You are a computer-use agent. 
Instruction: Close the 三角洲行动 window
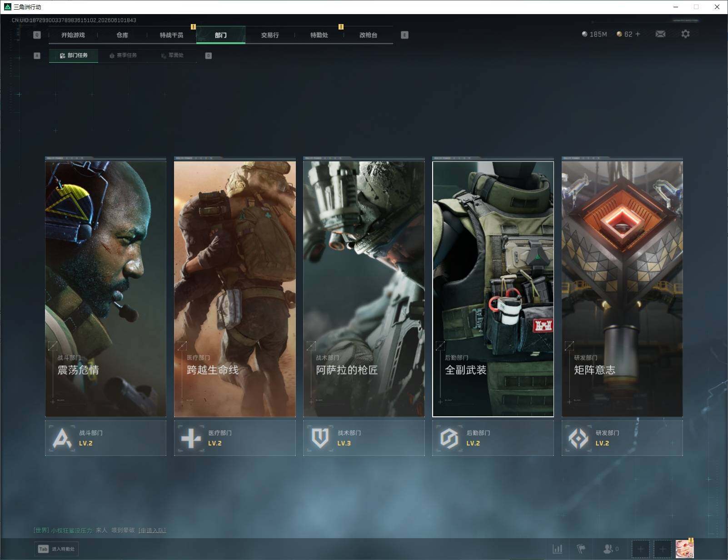(x=717, y=7)
